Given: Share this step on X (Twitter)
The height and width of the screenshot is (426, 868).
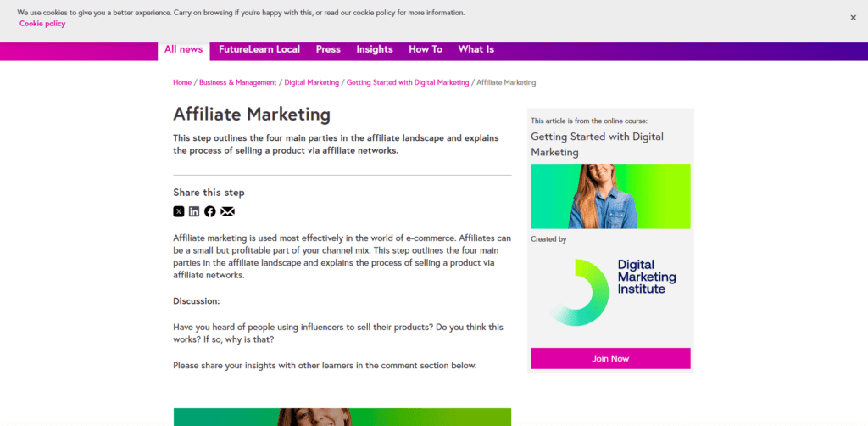Looking at the screenshot, I should pos(179,211).
